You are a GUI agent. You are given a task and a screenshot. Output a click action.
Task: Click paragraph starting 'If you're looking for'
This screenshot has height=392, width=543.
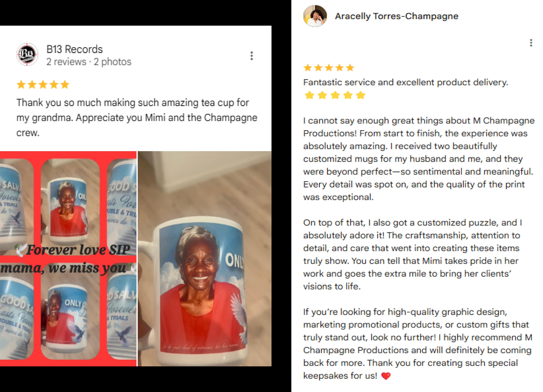click(x=418, y=344)
